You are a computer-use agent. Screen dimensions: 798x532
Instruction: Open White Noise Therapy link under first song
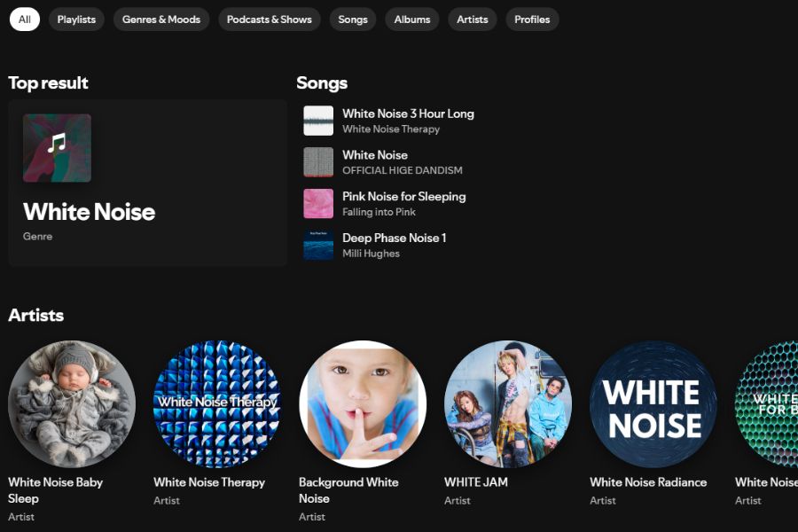[x=391, y=129]
